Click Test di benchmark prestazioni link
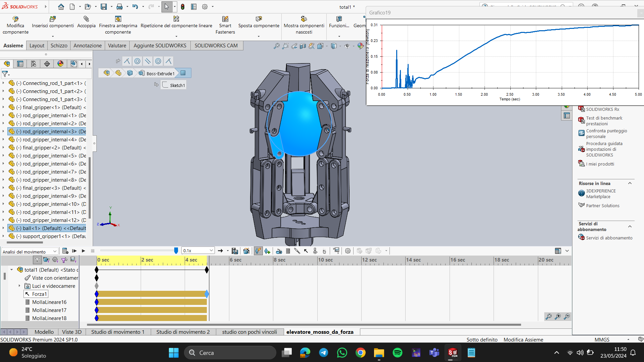The height and width of the screenshot is (362, 644). pyautogui.click(x=604, y=121)
